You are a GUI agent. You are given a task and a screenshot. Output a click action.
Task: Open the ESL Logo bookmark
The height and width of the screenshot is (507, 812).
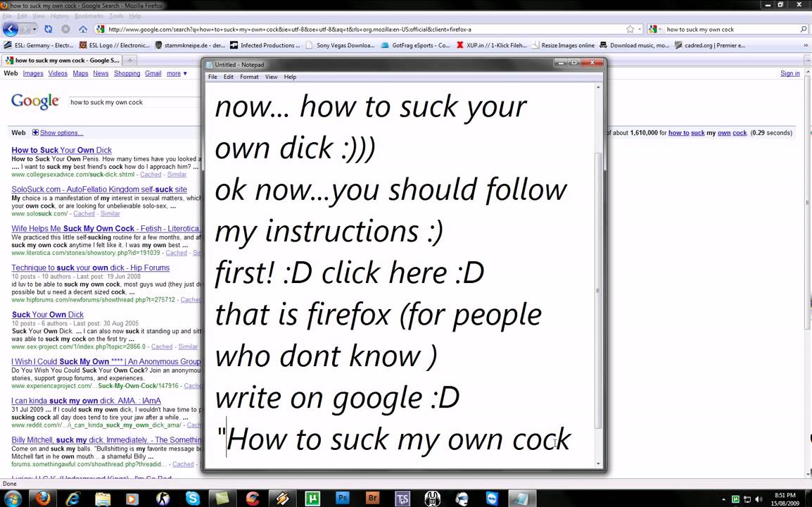[114, 46]
